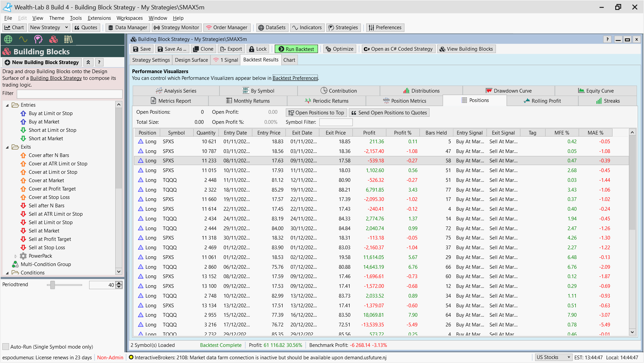
Task: Collapse the Entries tree folder
Action: (7, 105)
